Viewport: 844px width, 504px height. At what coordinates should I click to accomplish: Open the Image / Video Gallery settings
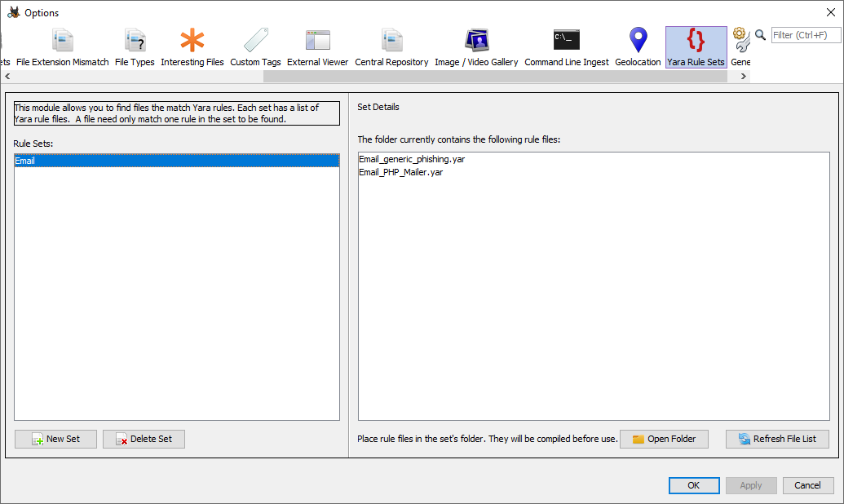coord(476,47)
